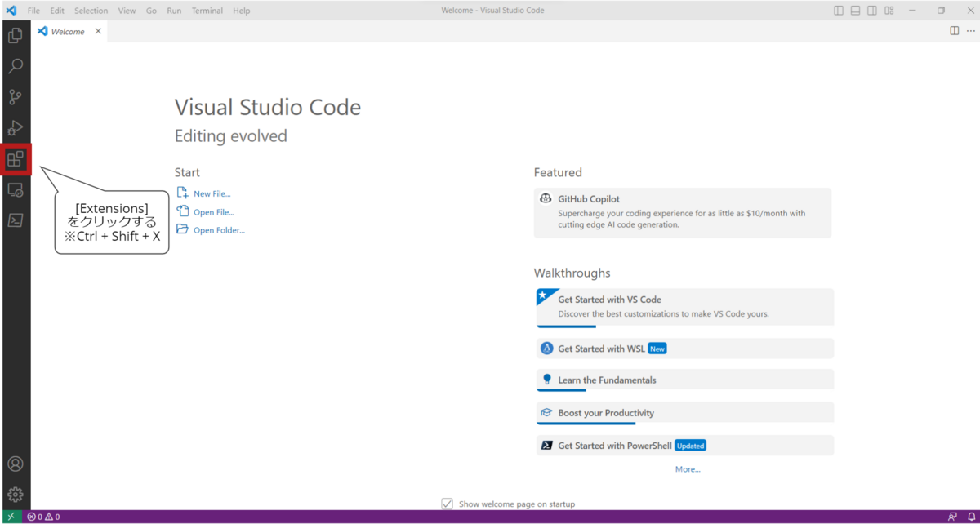Open the Help menu

click(x=241, y=11)
